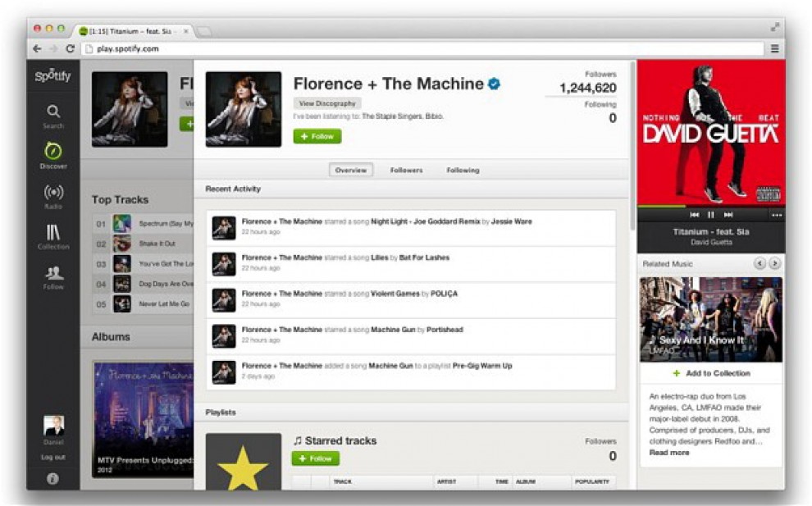Show next Related Music item
This screenshot has width=812, height=506.
click(774, 263)
